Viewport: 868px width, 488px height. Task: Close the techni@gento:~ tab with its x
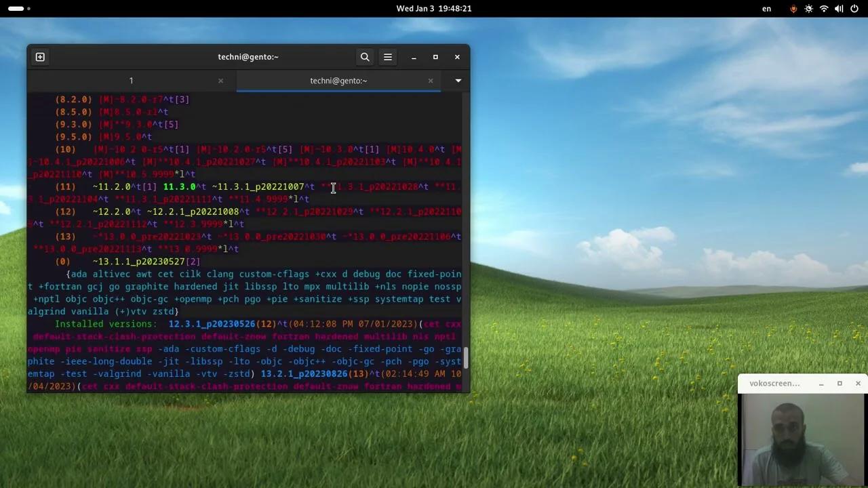[x=430, y=81]
